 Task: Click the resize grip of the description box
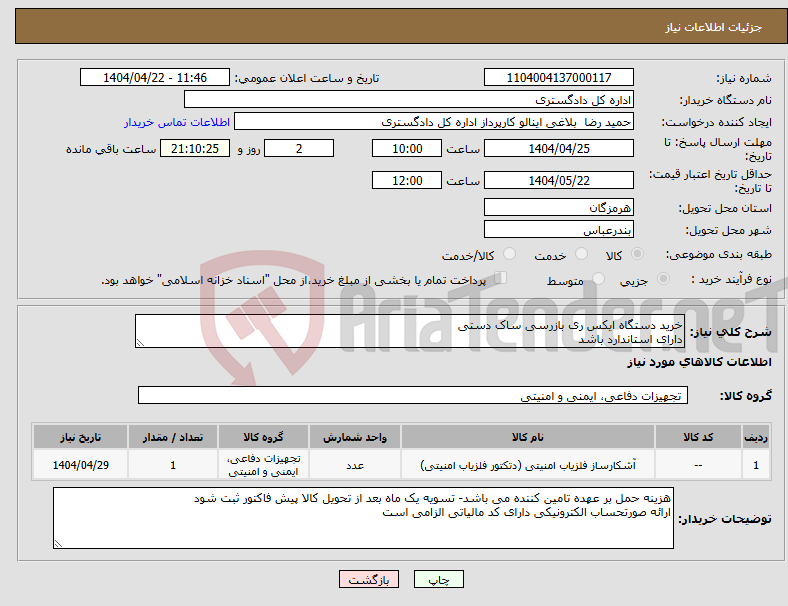click(140, 343)
